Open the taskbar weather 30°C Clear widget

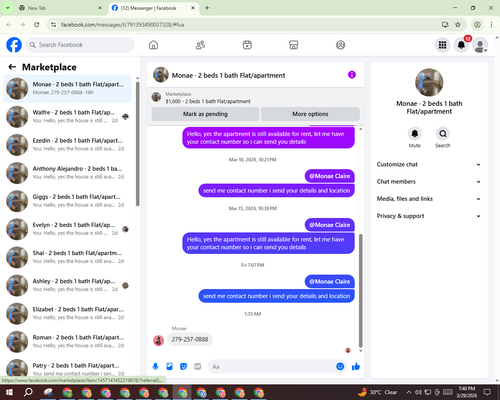(x=378, y=392)
